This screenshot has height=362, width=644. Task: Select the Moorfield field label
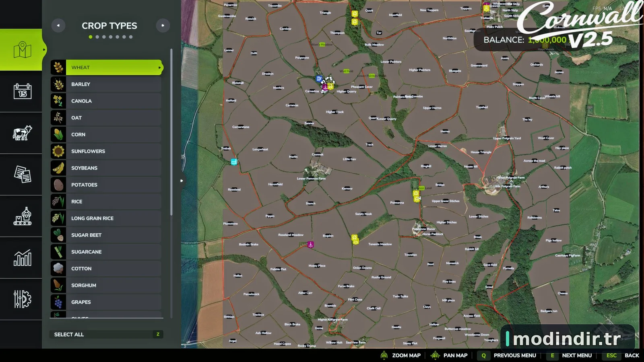(x=395, y=15)
